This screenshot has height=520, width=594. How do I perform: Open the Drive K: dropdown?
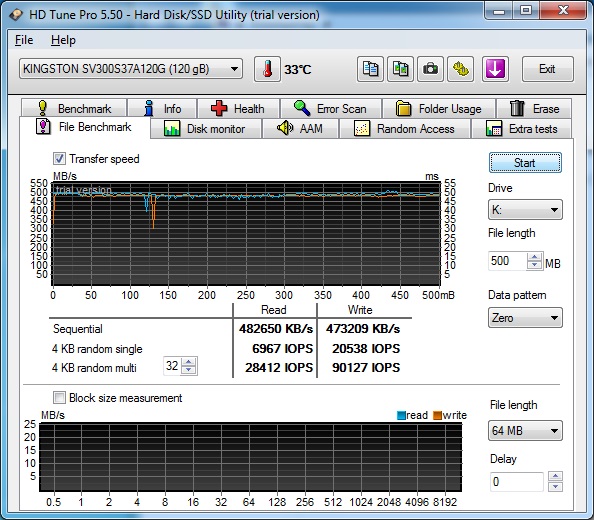pos(525,209)
